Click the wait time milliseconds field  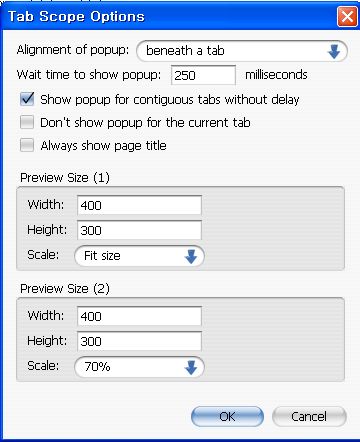(x=203, y=75)
